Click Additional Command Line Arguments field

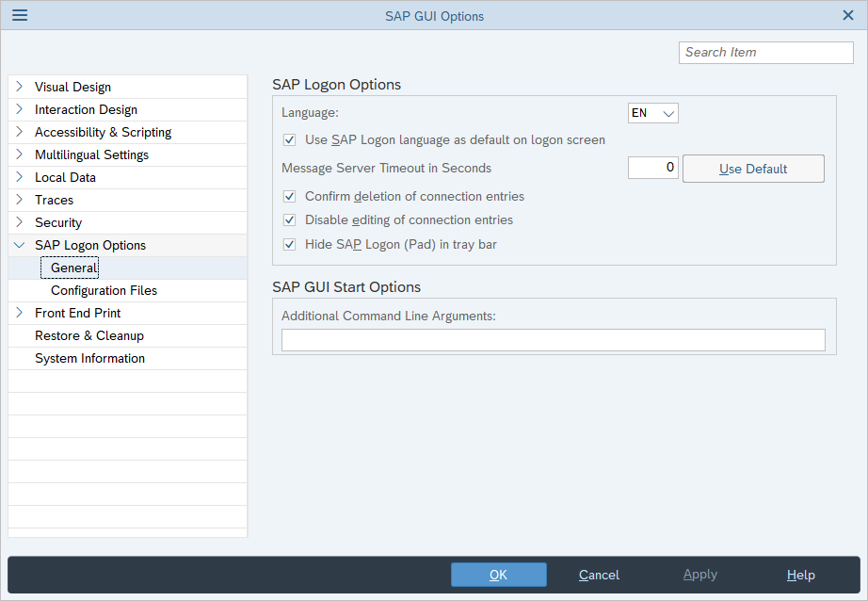tap(553, 340)
